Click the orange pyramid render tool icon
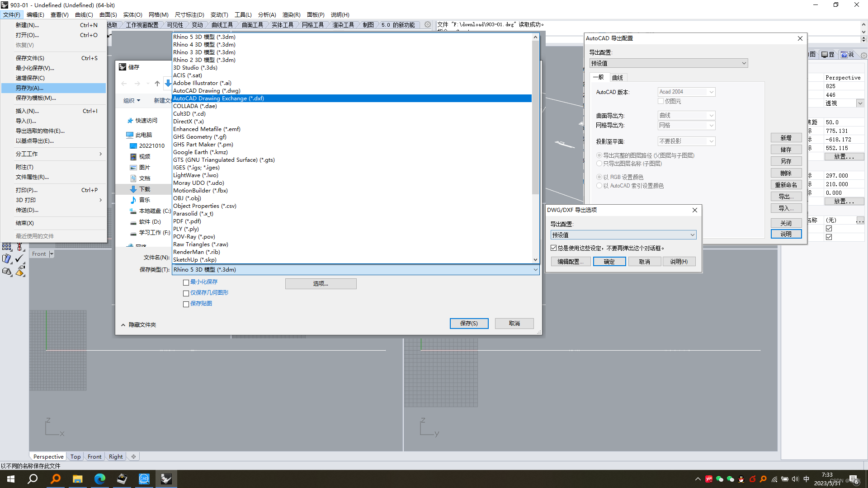Screen dimensions: 868x488 tap(19, 272)
